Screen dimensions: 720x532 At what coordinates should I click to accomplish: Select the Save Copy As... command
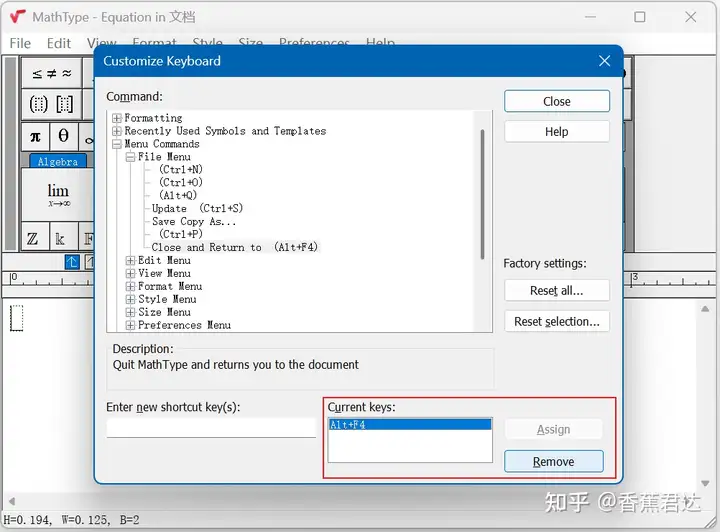tap(194, 221)
